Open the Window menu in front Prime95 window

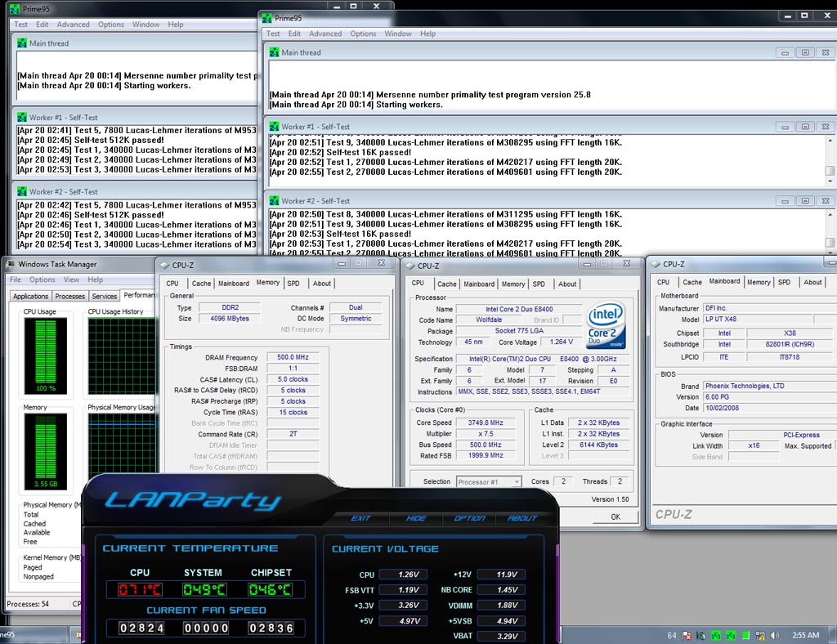(398, 34)
